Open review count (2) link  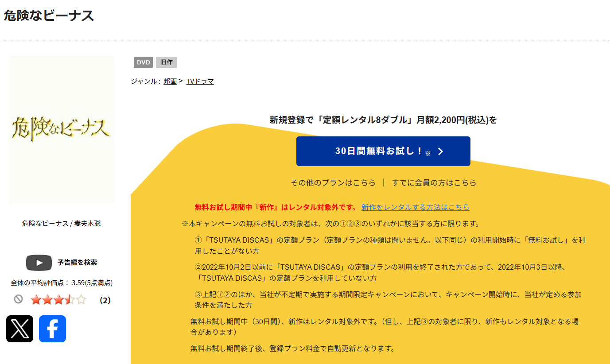point(105,300)
